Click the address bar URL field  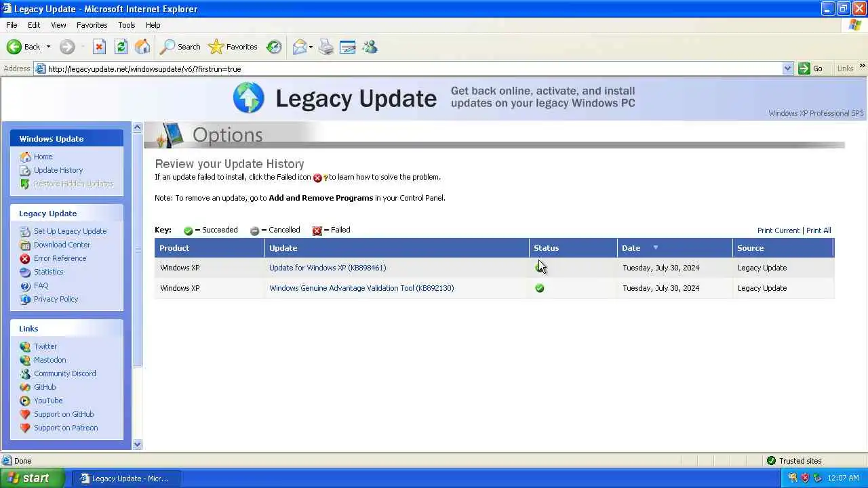pos(414,68)
